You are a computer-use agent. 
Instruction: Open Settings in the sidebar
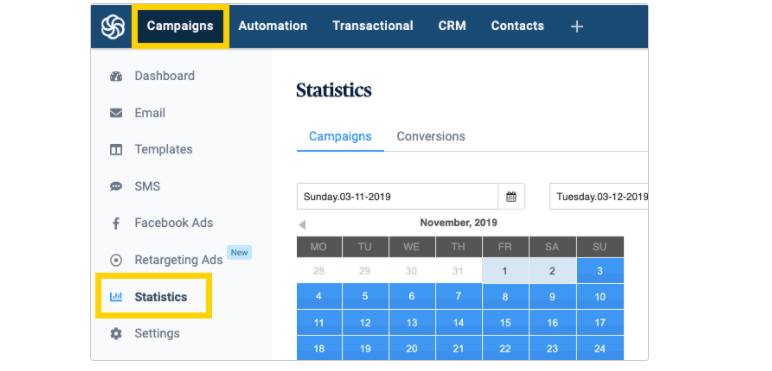click(157, 334)
